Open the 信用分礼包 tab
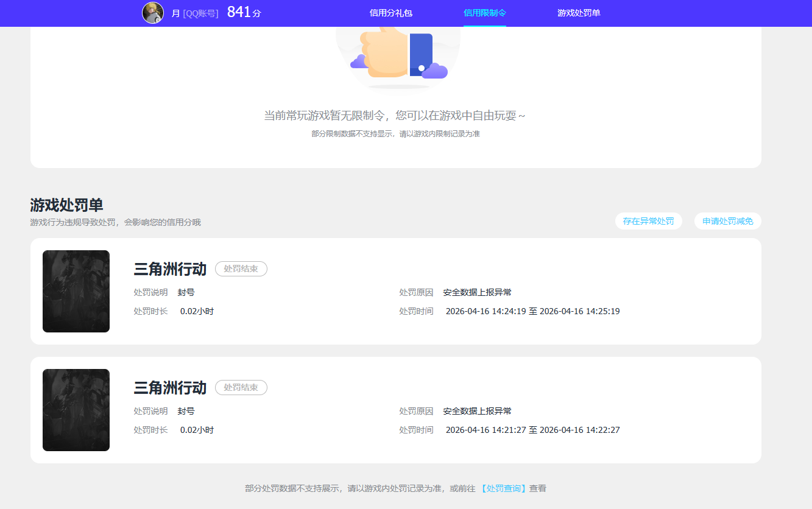The image size is (812, 509). click(x=391, y=13)
